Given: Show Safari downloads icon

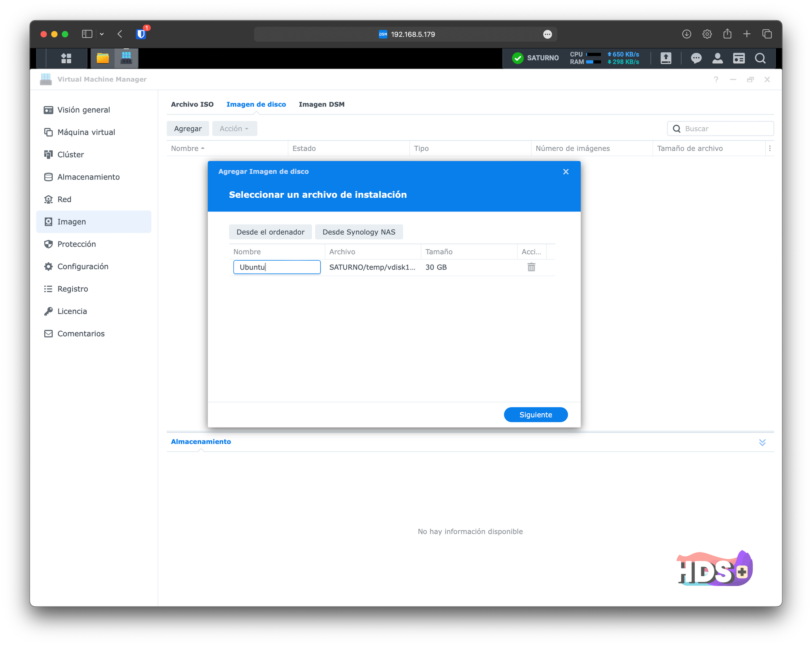Looking at the screenshot, I should [x=686, y=34].
